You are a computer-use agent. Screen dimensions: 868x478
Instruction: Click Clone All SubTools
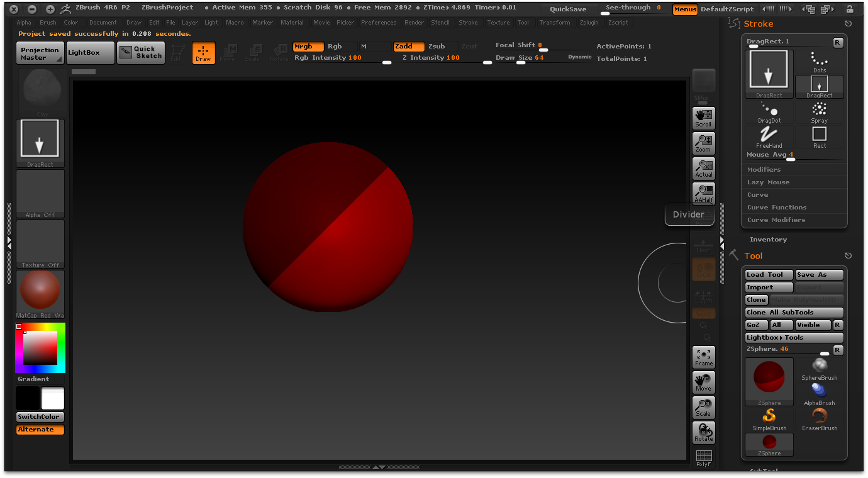pos(794,313)
